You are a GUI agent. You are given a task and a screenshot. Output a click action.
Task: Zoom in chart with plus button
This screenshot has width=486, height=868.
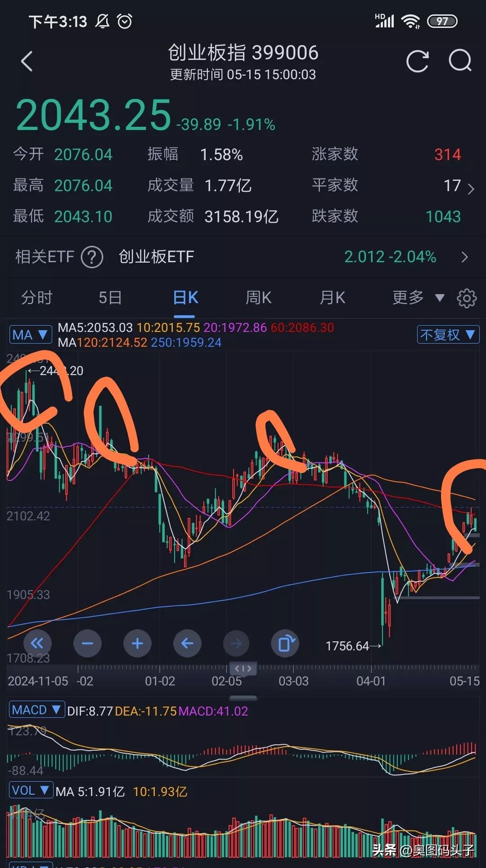(x=137, y=644)
